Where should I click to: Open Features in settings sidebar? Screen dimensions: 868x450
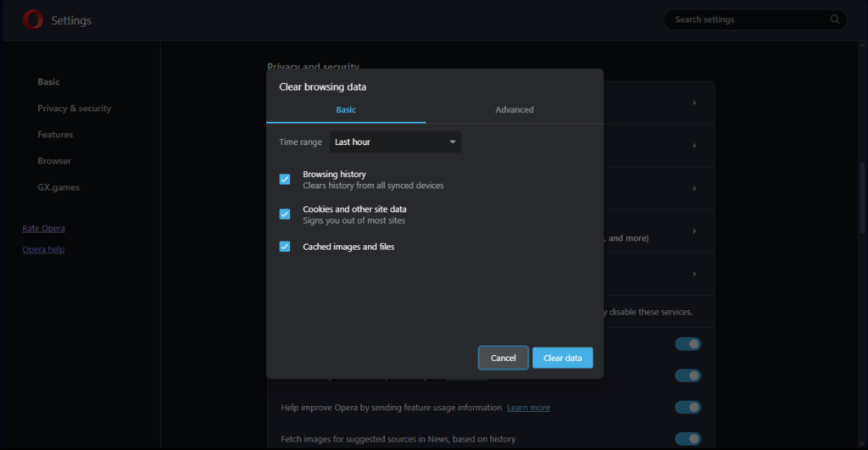point(55,135)
